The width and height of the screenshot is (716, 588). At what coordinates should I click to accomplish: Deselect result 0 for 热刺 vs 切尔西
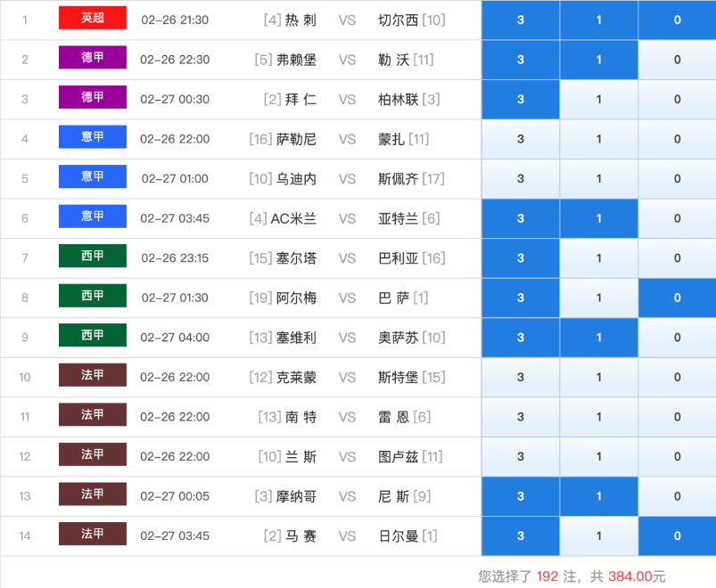click(677, 20)
